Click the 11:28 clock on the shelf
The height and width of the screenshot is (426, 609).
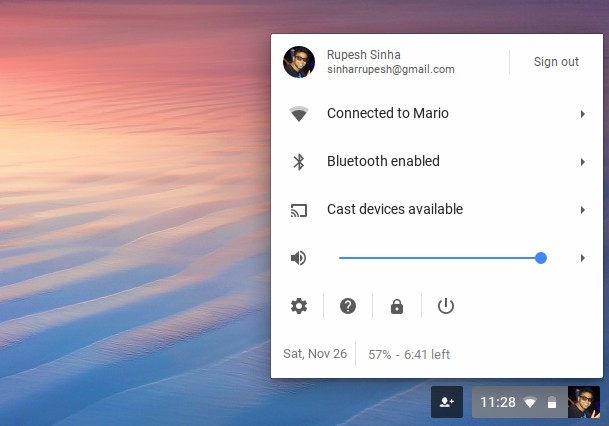498,402
